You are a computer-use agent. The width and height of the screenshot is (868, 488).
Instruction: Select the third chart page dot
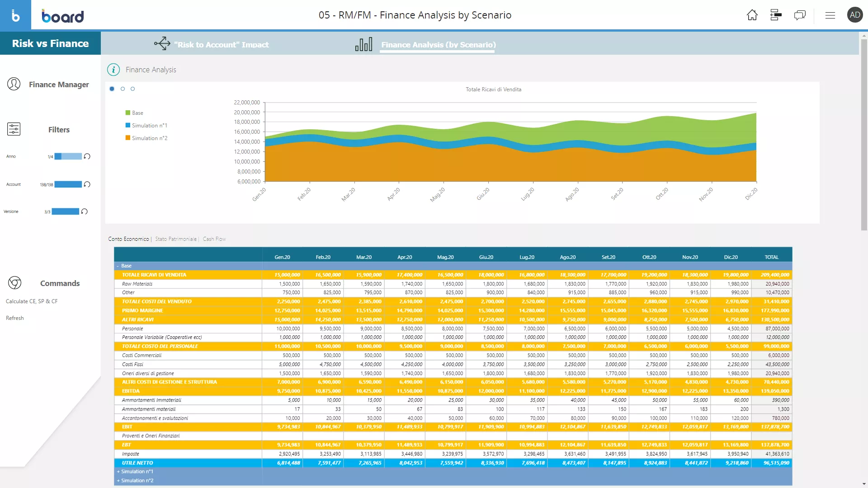pyautogui.click(x=132, y=89)
